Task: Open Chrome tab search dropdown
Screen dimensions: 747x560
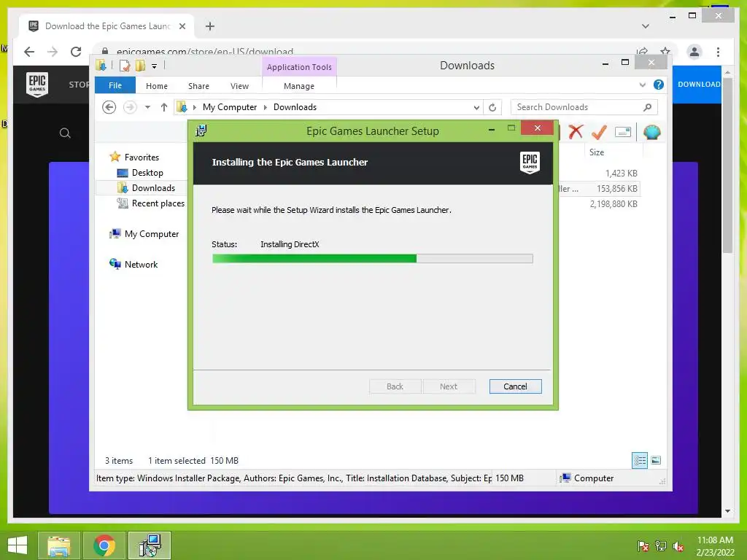Action: pos(645,26)
